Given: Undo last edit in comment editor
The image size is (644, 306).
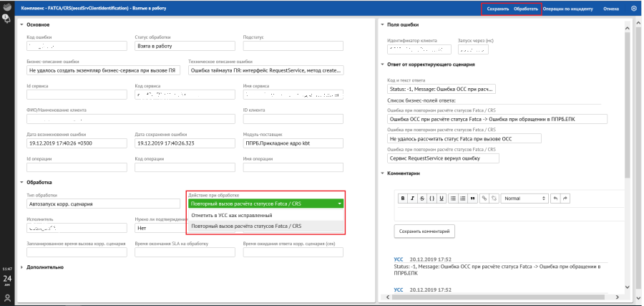Looking at the screenshot, I should click(555, 197).
